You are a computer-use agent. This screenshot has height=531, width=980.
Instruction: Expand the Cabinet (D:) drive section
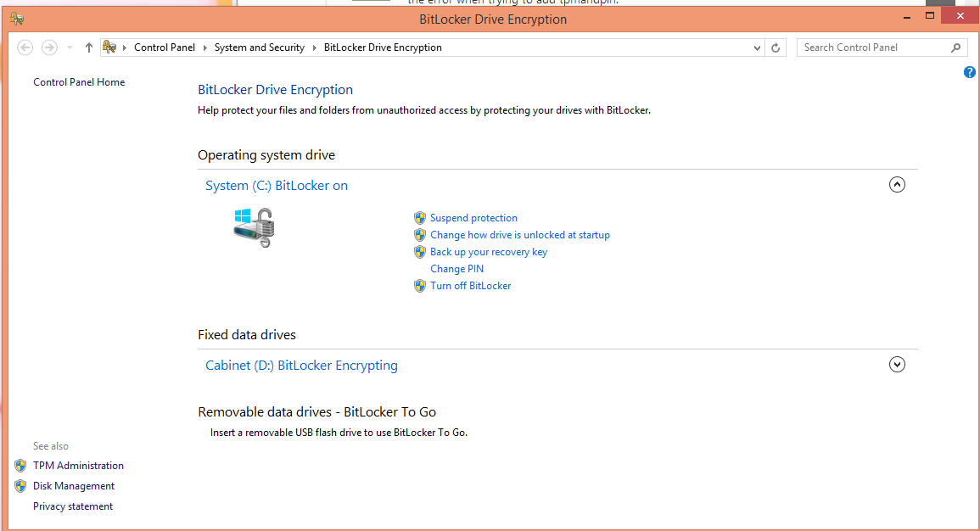point(897,365)
